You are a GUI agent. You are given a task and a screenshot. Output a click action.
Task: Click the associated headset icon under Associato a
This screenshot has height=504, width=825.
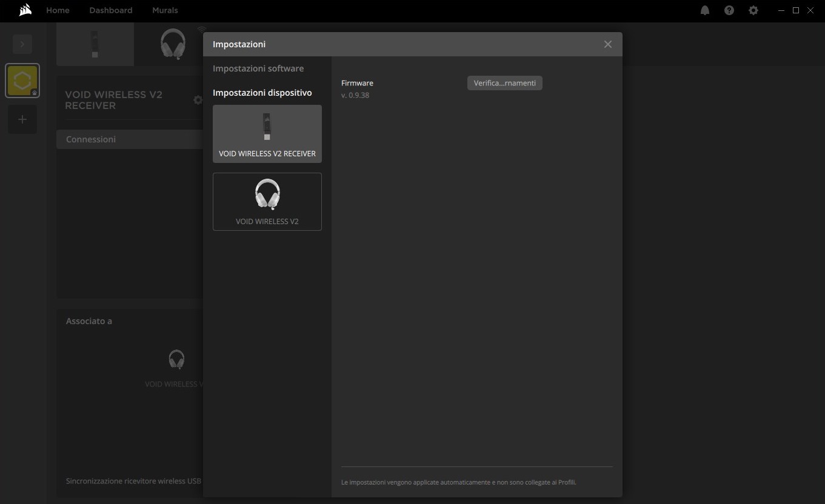click(176, 360)
